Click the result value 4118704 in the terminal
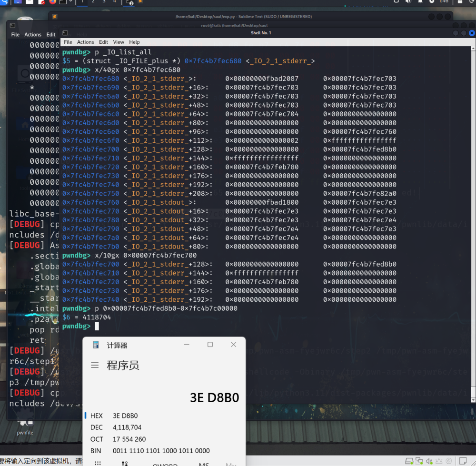Viewport: 476px width, 466px height. tap(97, 317)
